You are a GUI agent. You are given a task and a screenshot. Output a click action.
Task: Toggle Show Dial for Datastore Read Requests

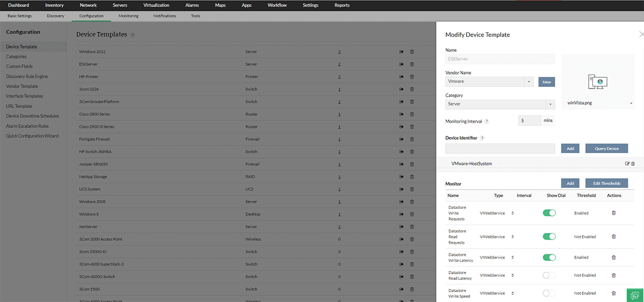(549, 236)
